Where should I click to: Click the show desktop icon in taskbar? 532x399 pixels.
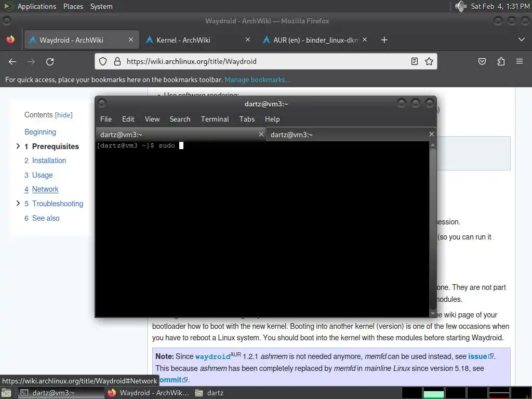[x=6, y=393]
